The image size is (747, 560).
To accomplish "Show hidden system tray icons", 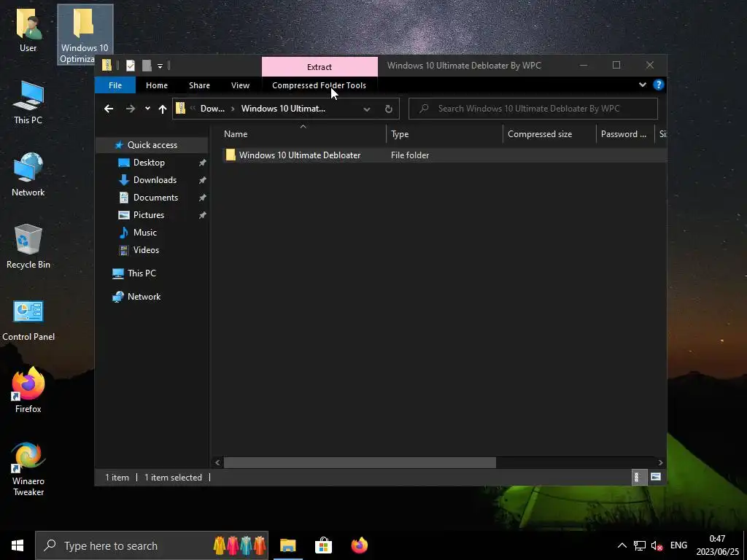I will (x=622, y=545).
